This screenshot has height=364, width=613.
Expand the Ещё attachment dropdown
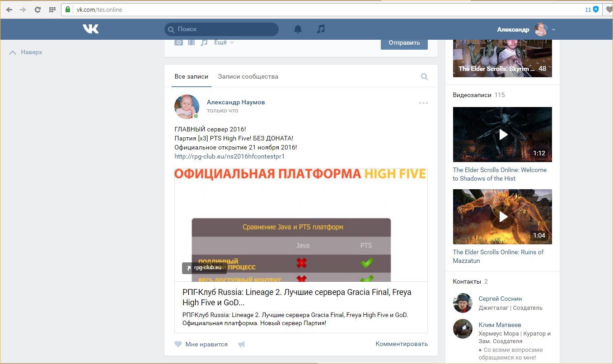224,42
